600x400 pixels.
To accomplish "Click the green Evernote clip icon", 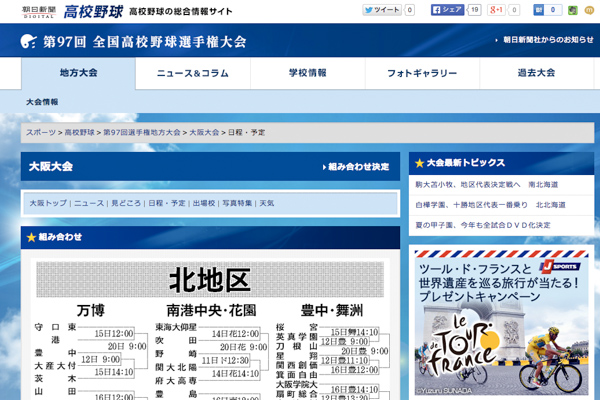I will (x=573, y=10).
